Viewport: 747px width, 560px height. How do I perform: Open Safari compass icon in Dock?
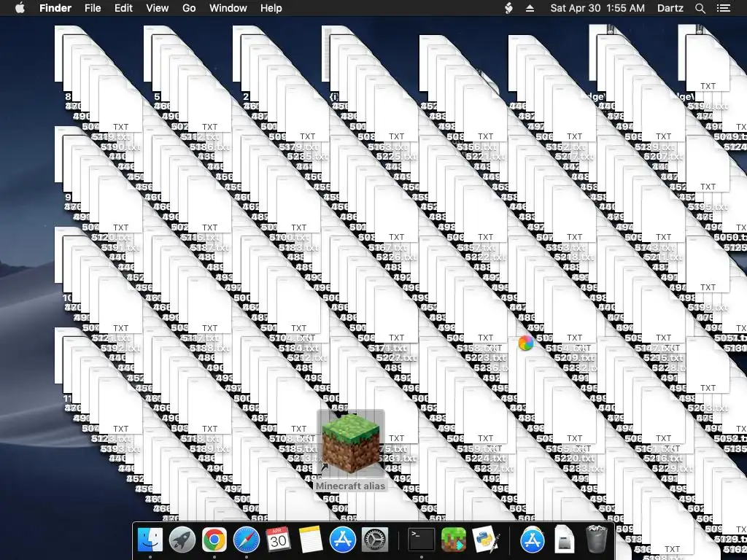[247, 540]
